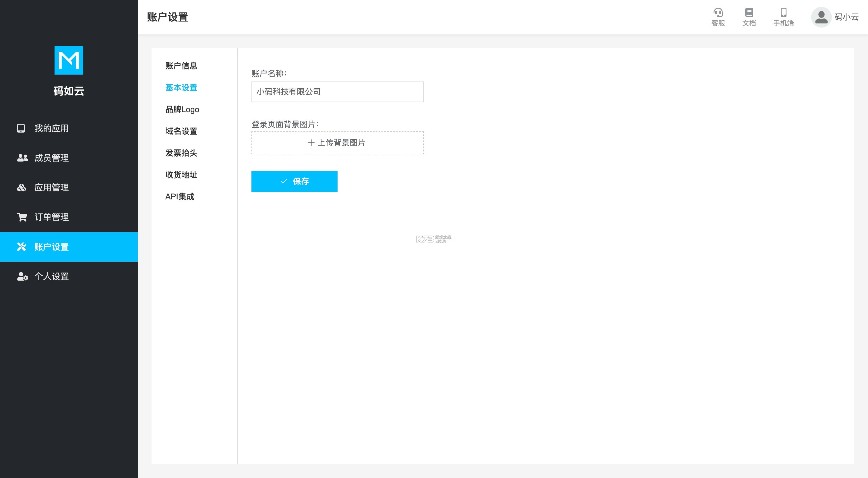This screenshot has height=478, width=868.
Task: Click the 个人设置 user-gear icon
Action: pyautogui.click(x=22, y=276)
